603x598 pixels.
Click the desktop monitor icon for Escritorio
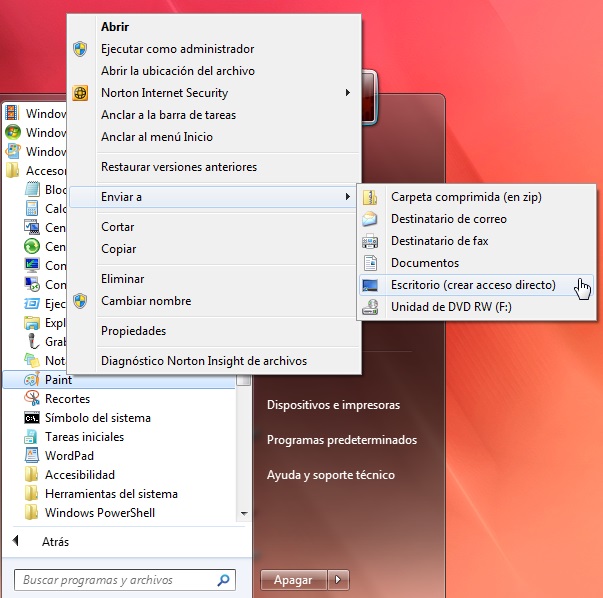point(370,285)
